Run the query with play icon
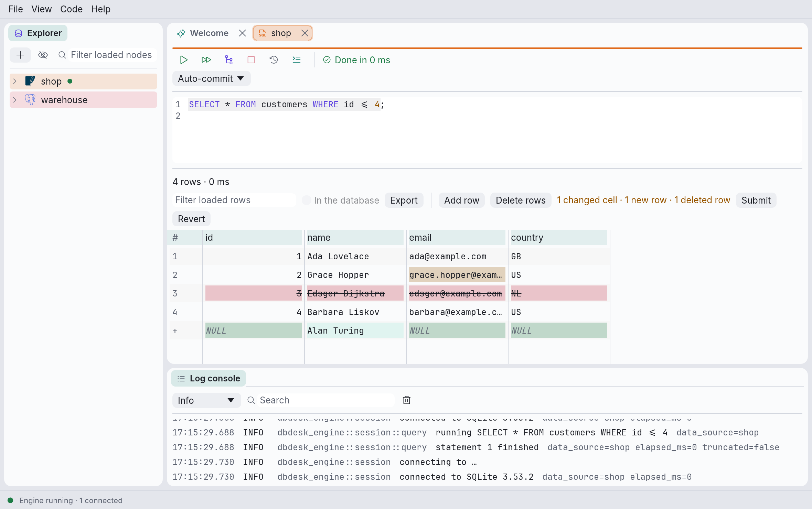This screenshot has height=509, width=812. [184, 60]
